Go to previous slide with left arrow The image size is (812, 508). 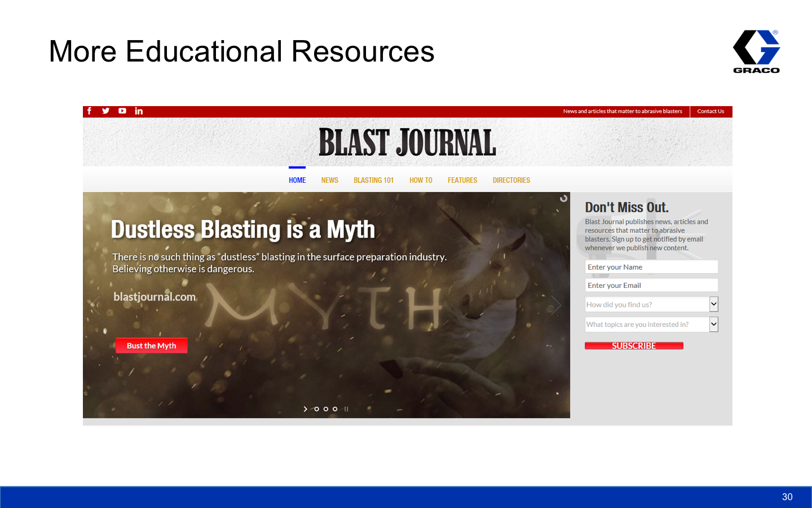point(96,305)
